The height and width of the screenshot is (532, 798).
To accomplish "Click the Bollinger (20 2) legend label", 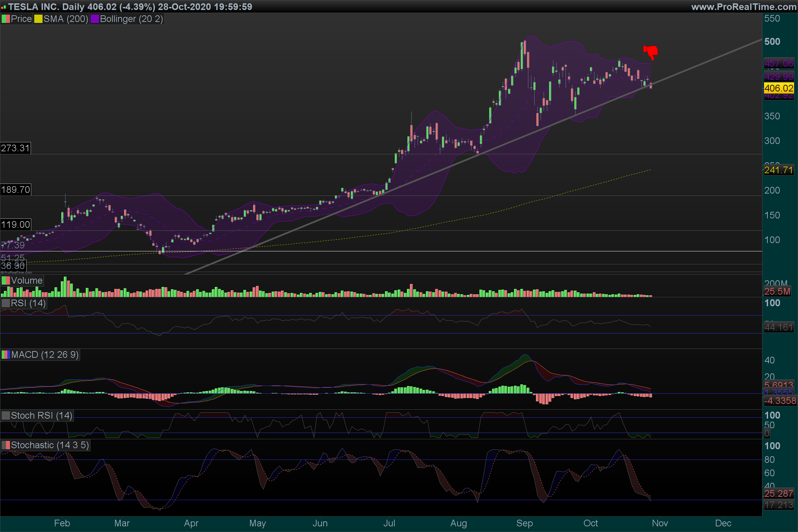I will coord(131,19).
